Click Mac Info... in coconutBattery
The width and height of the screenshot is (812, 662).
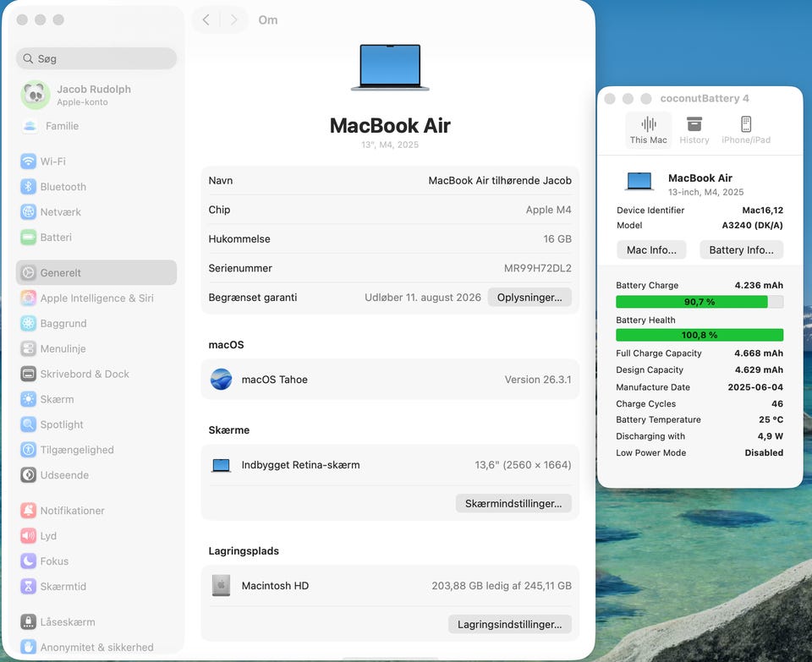651,250
